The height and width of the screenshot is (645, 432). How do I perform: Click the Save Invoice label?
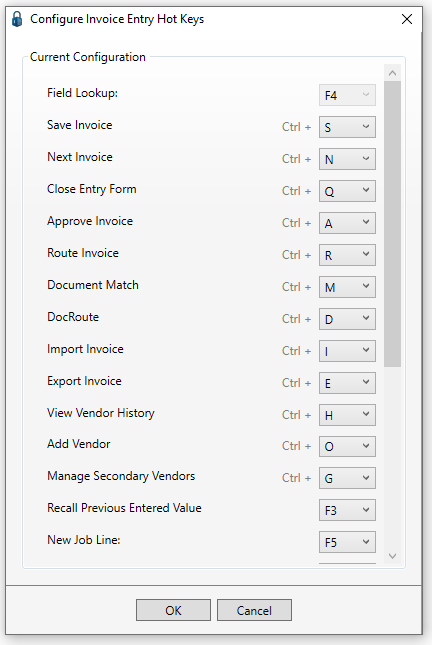79,125
